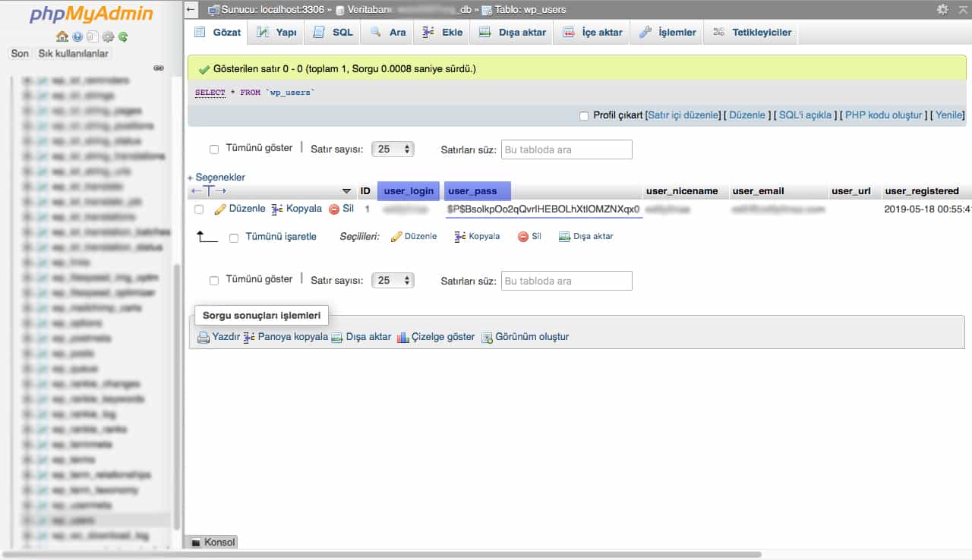Open the Dışa aktar tab

[x=513, y=33]
